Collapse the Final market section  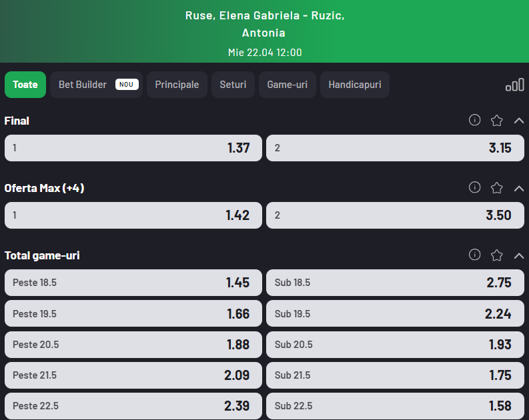(519, 121)
